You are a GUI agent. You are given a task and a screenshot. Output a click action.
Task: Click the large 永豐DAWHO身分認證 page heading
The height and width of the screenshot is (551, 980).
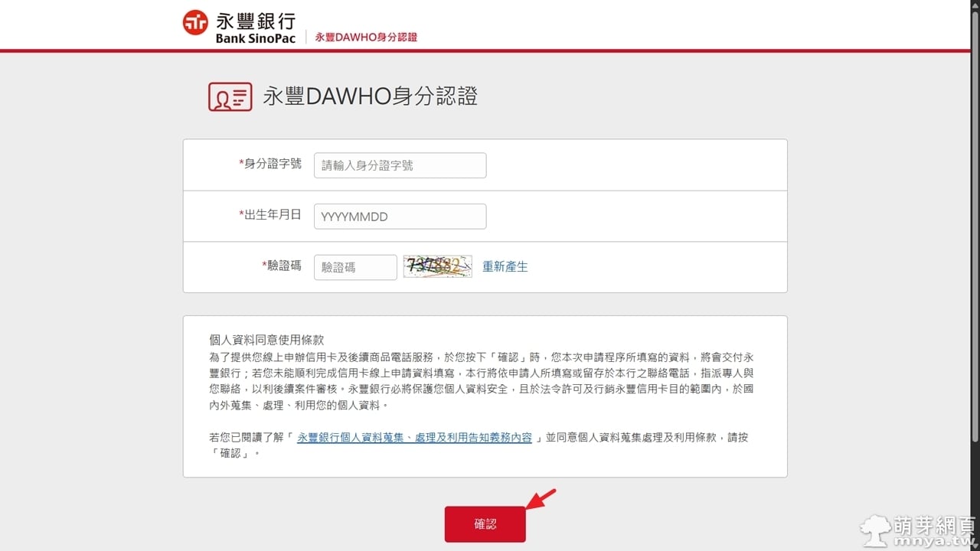click(370, 96)
